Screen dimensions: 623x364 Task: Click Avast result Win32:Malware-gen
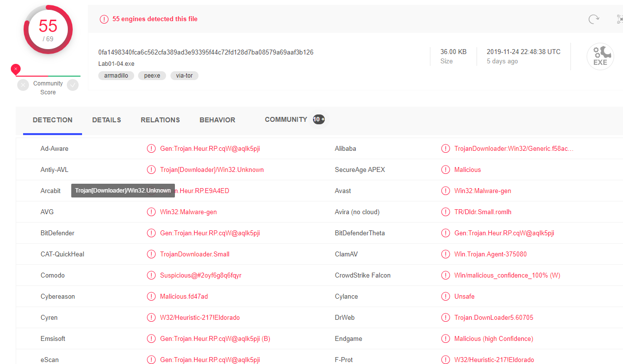(483, 191)
